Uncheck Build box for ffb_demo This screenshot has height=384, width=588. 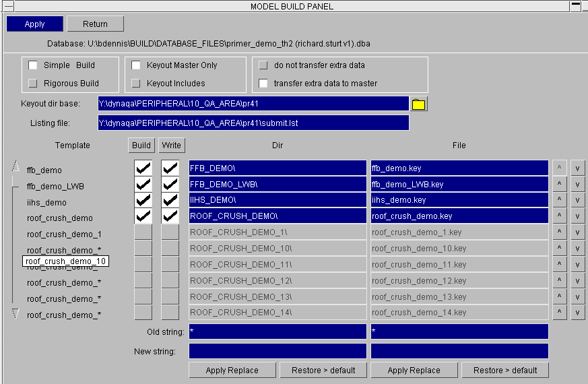[143, 168]
